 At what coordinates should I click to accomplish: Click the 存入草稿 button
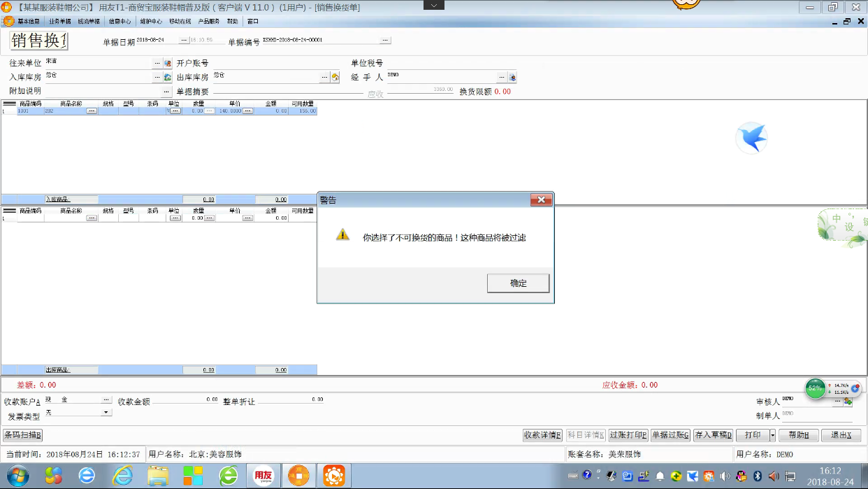713,435
